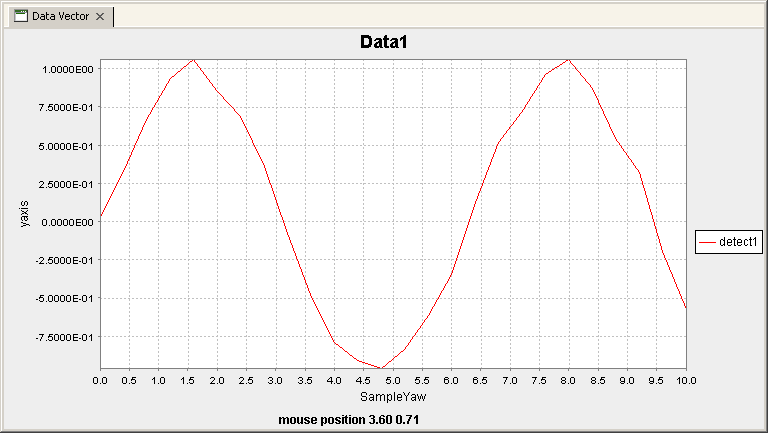Select the Data Vector tab label
768x433 pixels.
[x=59, y=17]
